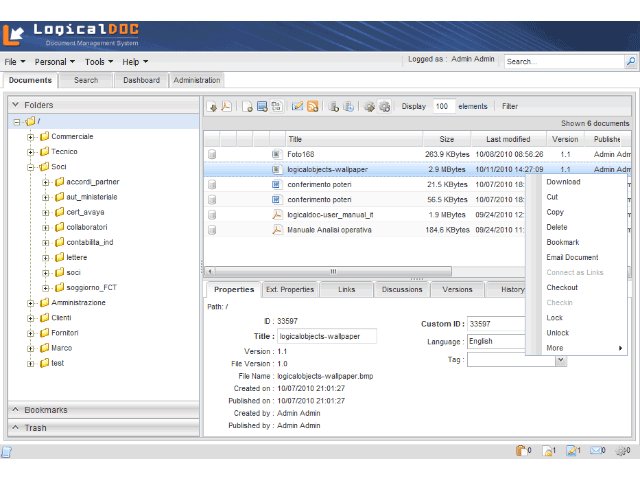Image resolution: width=640 pixels, height=480 pixels.
Task: Open the Language dropdown showing English
Action: [496, 341]
